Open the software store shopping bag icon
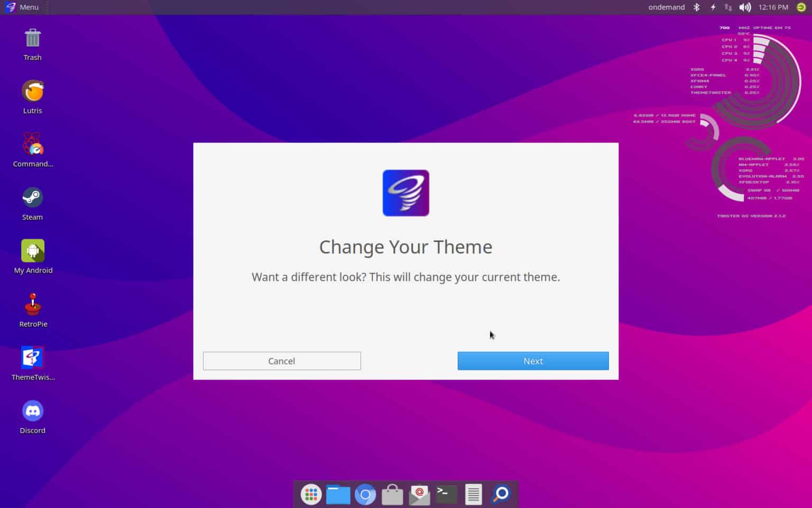The width and height of the screenshot is (812, 508). (x=392, y=494)
